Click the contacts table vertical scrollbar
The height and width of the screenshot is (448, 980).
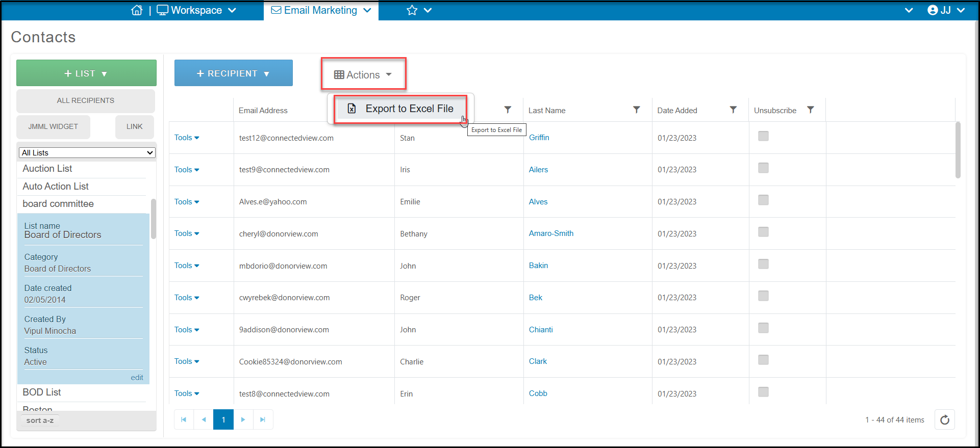pyautogui.click(x=958, y=150)
